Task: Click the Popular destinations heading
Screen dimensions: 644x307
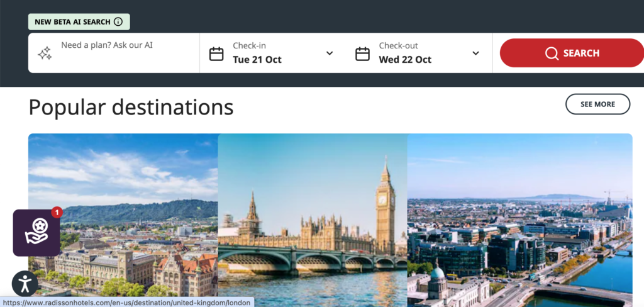Action: [131, 107]
